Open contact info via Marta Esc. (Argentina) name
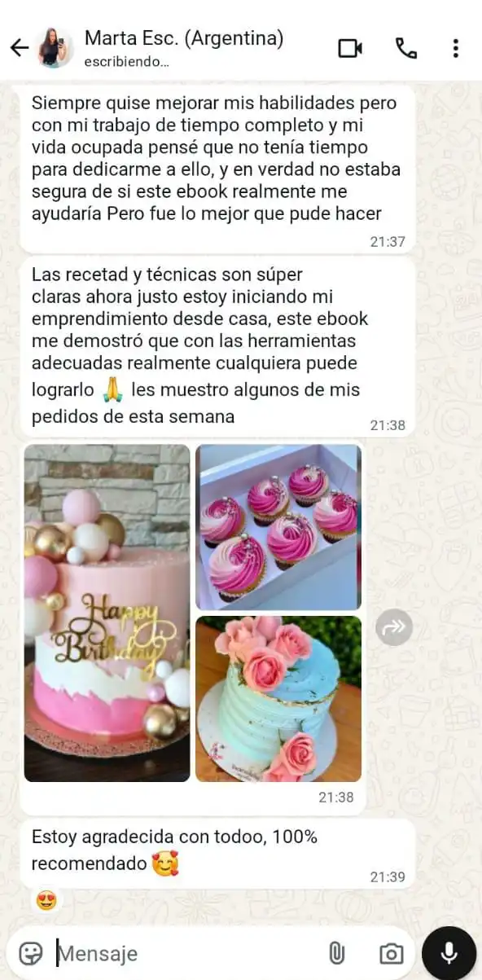 coord(184,38)
